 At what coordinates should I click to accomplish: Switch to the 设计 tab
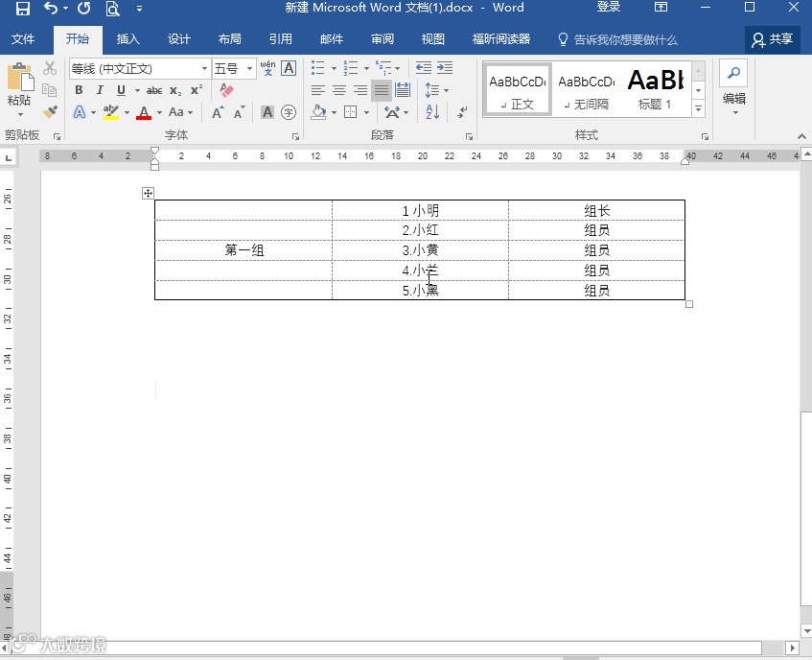[x=178, y=39]
